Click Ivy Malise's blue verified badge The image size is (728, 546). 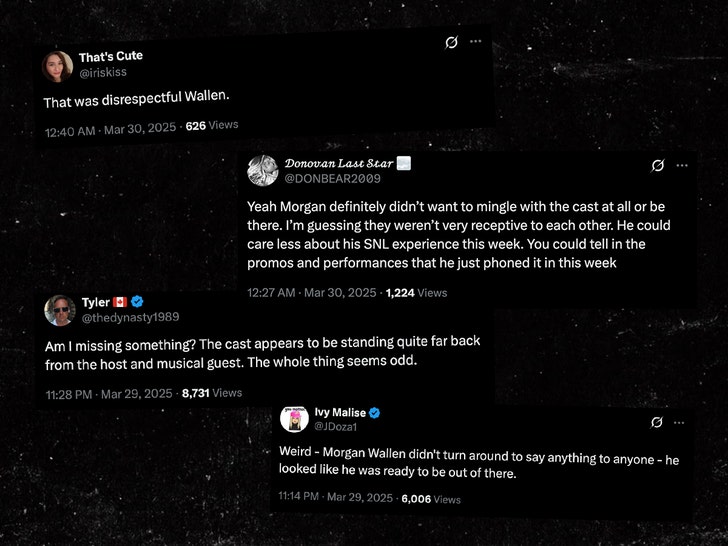click(x=374, y=412)
